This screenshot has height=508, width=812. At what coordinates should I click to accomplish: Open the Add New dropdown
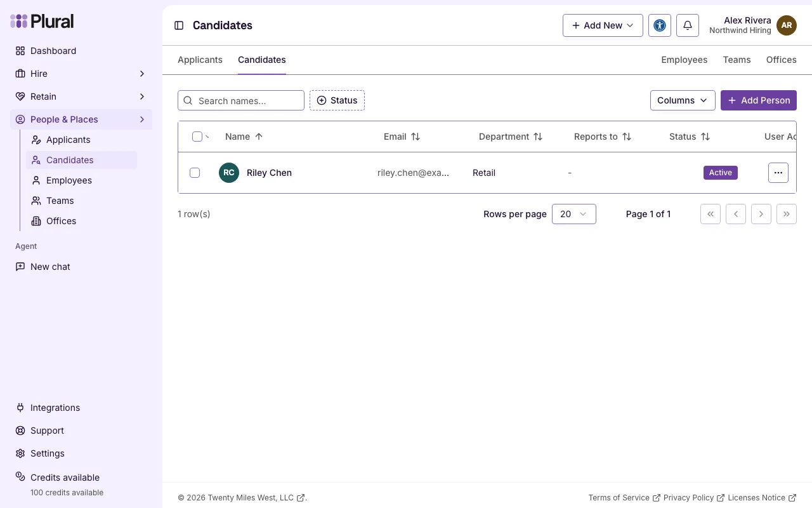coord(603,25)
